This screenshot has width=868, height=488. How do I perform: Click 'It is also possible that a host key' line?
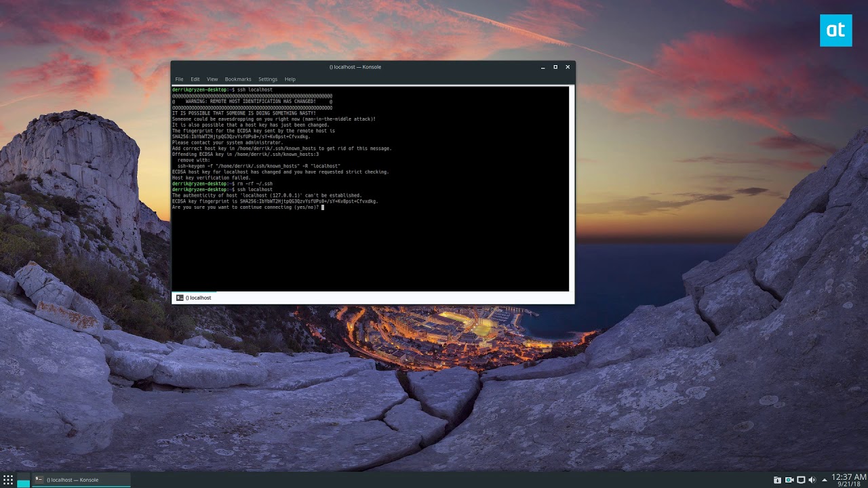coord(251,125)
